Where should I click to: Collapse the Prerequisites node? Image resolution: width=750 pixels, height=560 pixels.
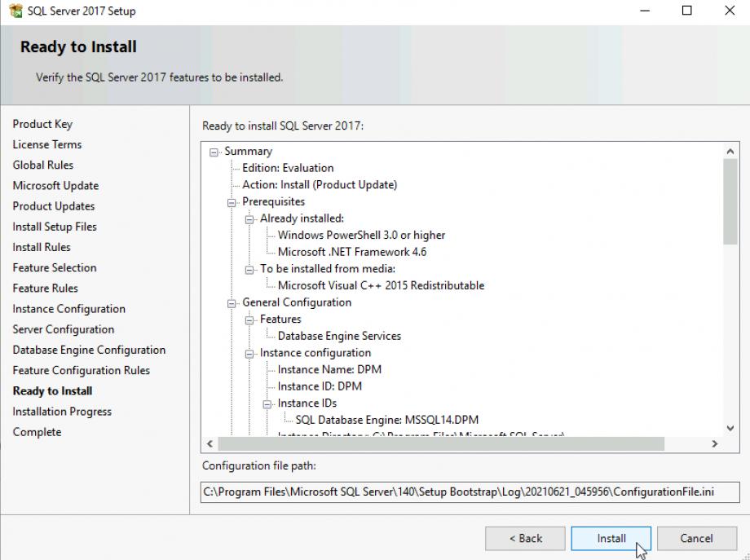[x=232, y=201]
